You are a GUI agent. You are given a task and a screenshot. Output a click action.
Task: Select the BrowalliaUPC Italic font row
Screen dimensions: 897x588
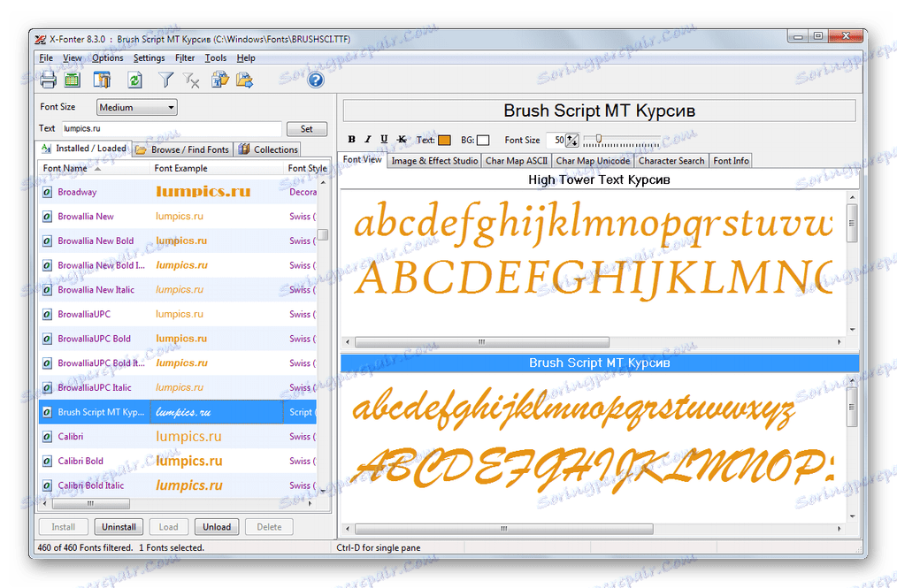pos(177,387)
